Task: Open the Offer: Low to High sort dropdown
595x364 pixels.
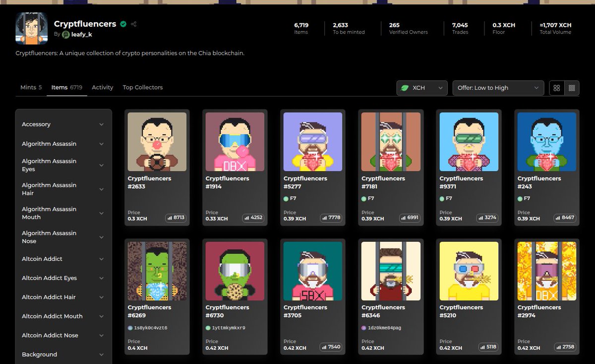Action: [x=498, y=88]
